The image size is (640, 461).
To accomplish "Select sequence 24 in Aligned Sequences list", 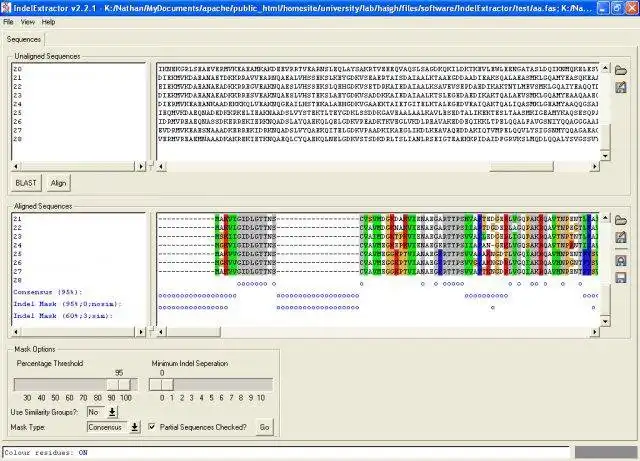I will tap(18, 245).
